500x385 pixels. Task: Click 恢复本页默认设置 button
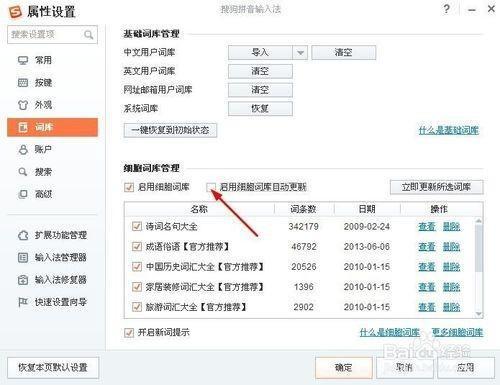[x=53, y=368]
